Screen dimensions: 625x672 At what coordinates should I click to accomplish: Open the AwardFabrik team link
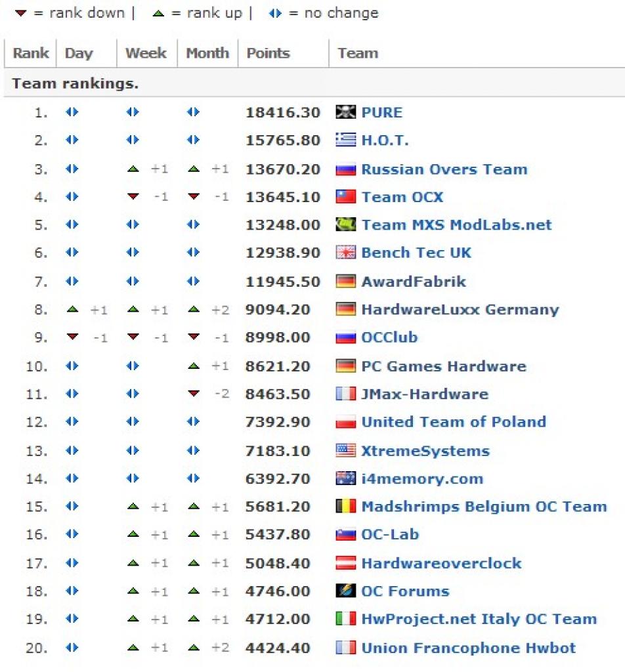(x=414, y=282)
